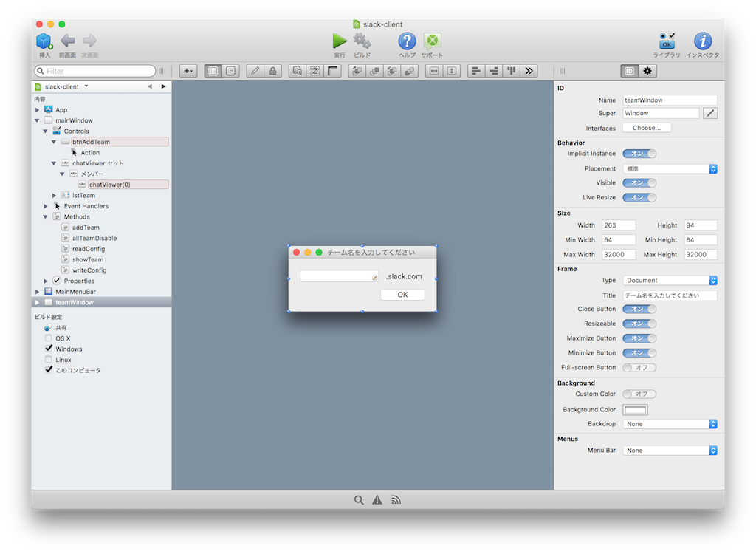Screen dimensions: 756x554
Task: Click the bring forward icon
Action: [374, 71]
